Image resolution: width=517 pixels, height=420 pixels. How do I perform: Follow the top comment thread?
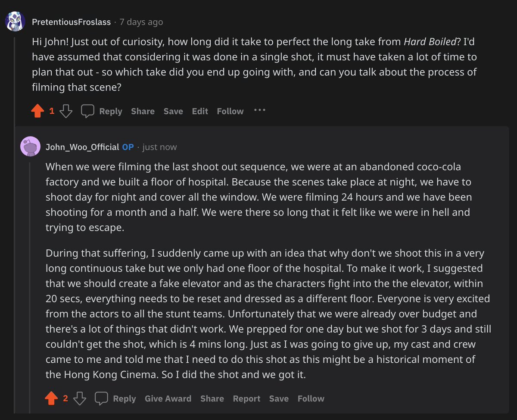pyautogui.click(x=230, y=112)
